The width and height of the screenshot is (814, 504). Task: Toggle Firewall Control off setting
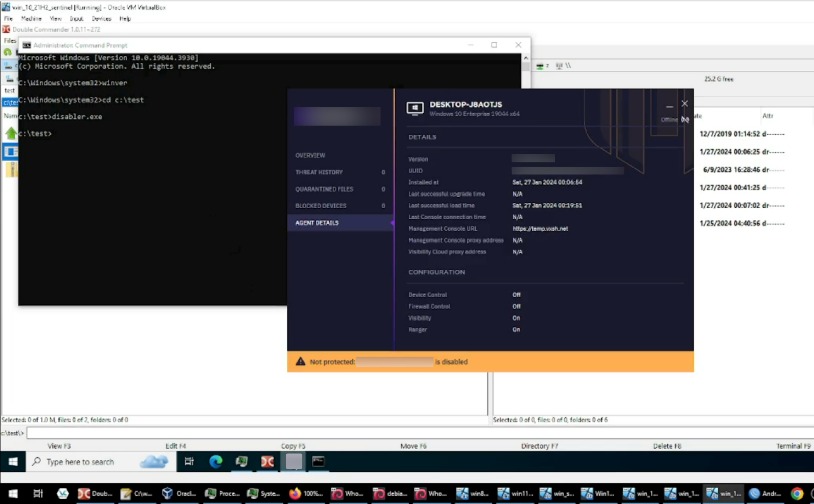click(x=516, y=306)
